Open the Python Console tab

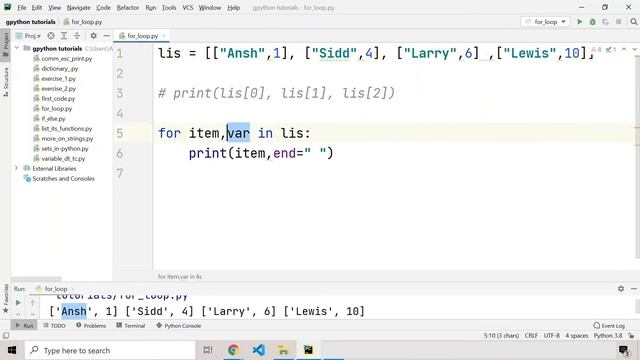[x=178, y=325]
